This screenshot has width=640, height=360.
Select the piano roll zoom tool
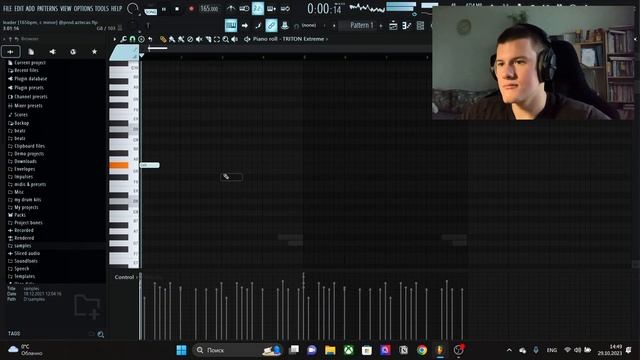226,39
